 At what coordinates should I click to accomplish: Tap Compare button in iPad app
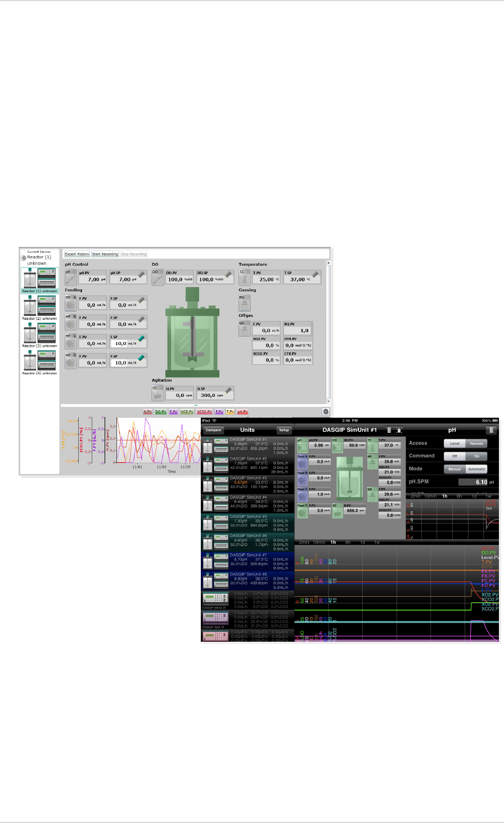click(213, 430)
